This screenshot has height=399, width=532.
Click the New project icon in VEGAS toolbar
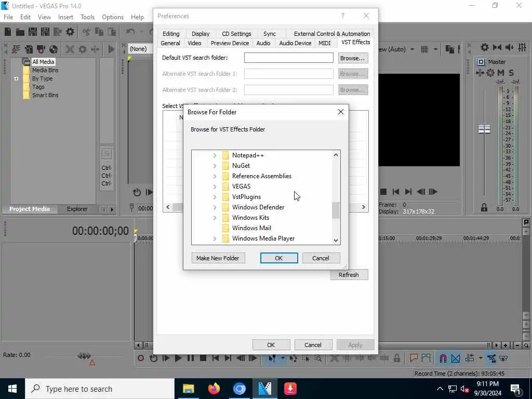coord(7,32)
